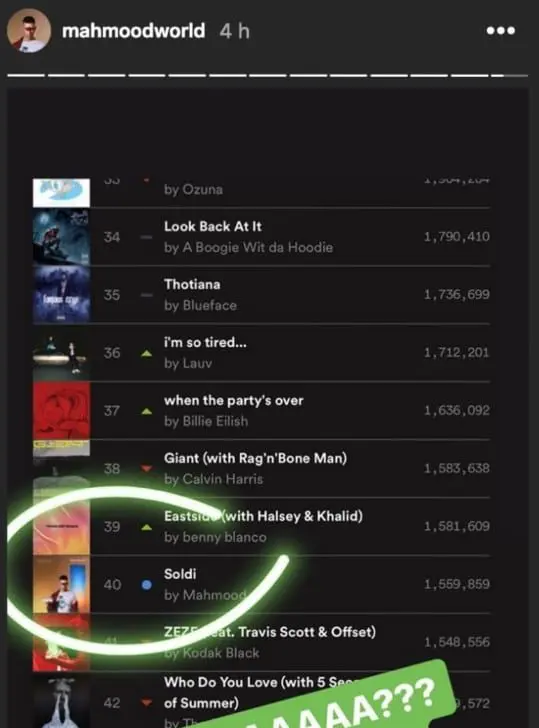Select the i'm so tired... album art

pyautogui.click(x=61, y=352)
